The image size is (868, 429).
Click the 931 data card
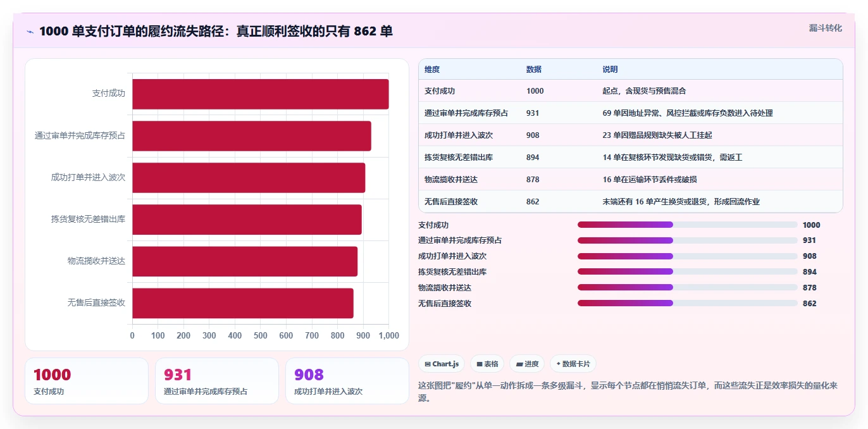point(217,381)
